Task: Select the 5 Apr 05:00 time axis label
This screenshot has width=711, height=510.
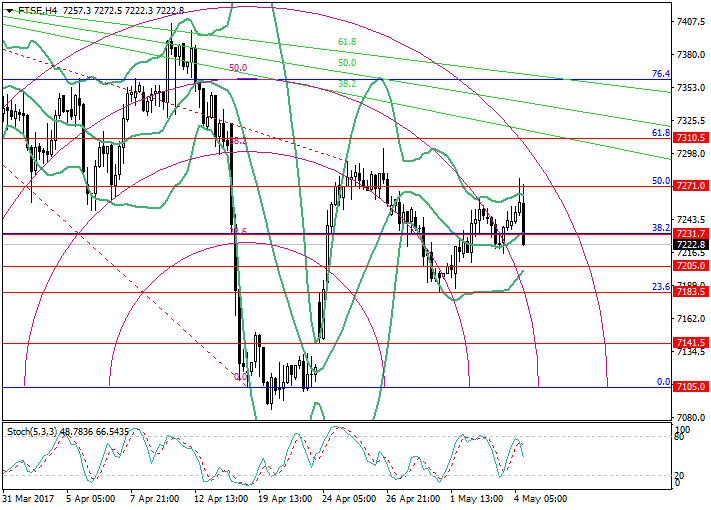Action: pyautogui.click(x=90, y=499)
